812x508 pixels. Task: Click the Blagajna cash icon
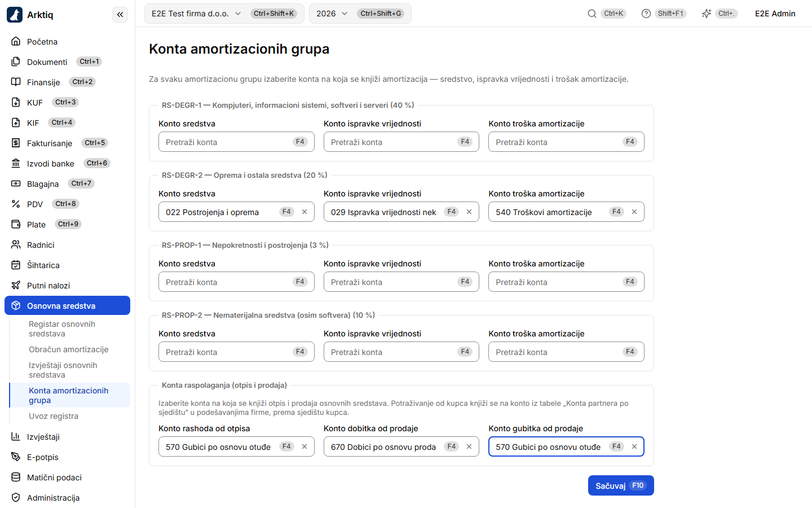[16, 183]
